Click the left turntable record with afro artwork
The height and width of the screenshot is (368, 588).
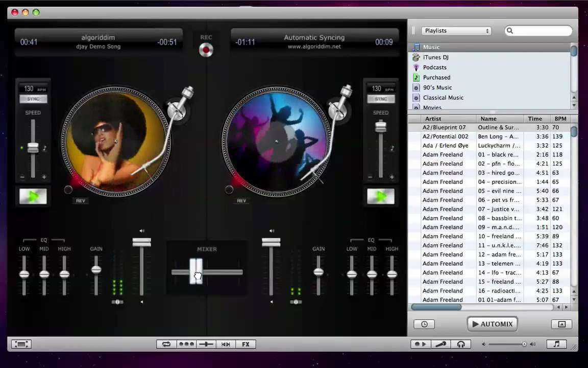click(x=116, y=141)
